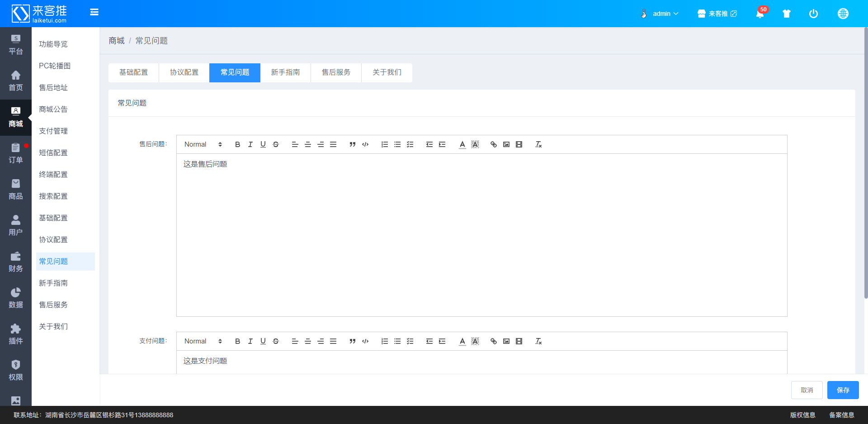Screen dimensions: 868x424
Task: Open the admin user dropdown
Action: [x=660, y=14]
